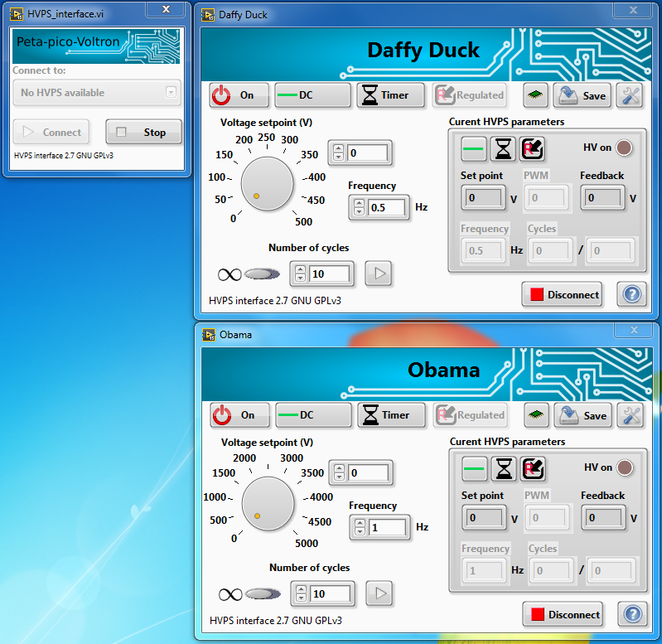
Task: Click hourglass indicator in Obama parameters
Action: click(x=504, y=469)
